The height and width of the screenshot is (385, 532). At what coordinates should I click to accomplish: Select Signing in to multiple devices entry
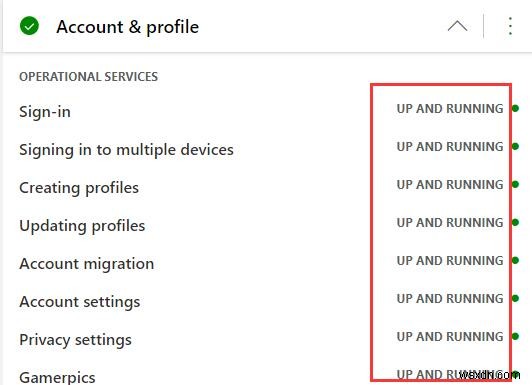point(126,150)
